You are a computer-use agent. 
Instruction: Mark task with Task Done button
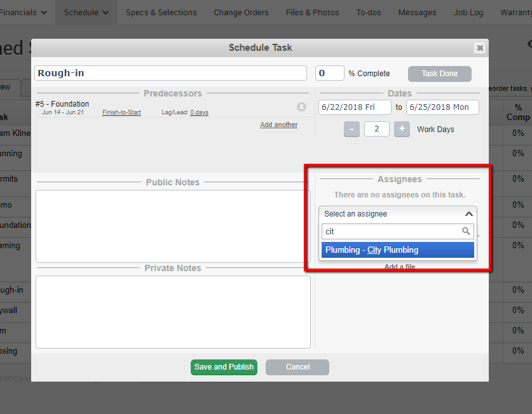[439, 74]
